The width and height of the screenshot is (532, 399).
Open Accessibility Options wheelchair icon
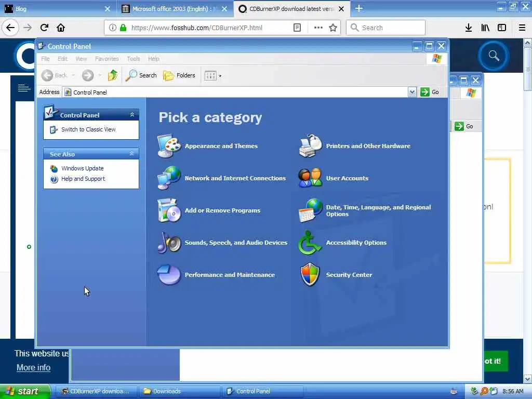pyautogui.click(x=310, y=243)
